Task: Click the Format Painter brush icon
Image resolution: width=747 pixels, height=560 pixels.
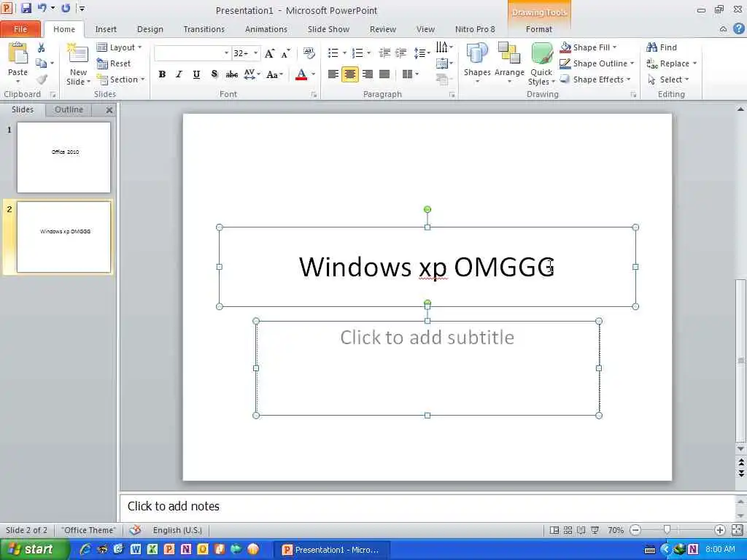Action: point(42,79)
